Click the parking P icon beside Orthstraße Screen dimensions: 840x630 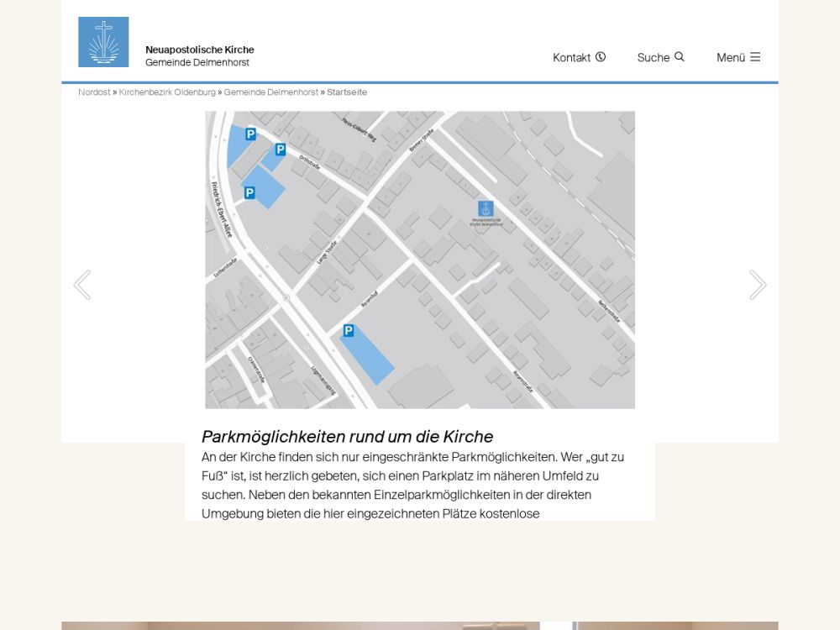click(x=281, y=150)
